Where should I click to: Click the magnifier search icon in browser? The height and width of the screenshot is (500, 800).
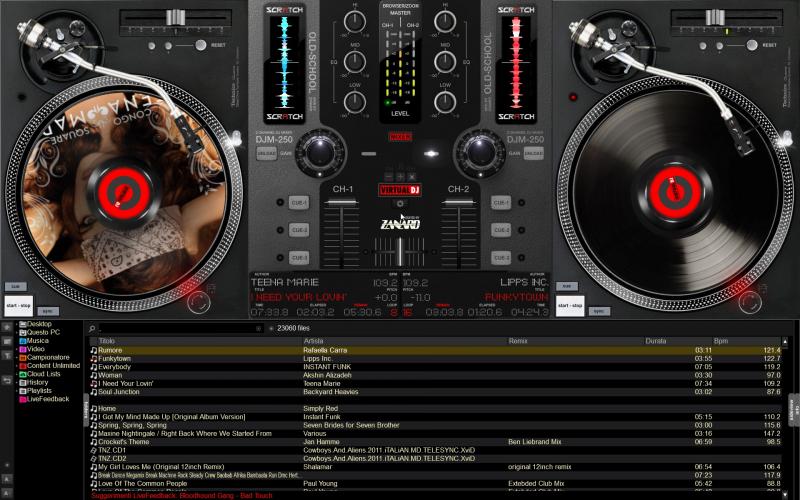(92, 329)
